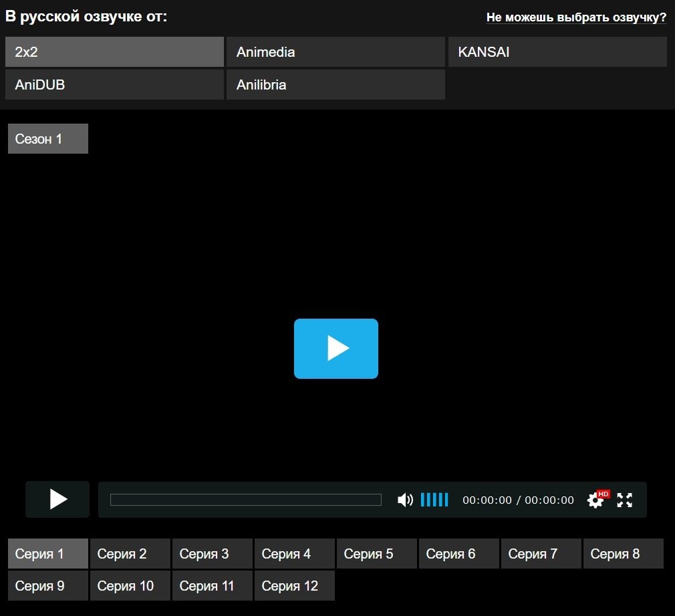Select the Anilibria voice-over

335,84
